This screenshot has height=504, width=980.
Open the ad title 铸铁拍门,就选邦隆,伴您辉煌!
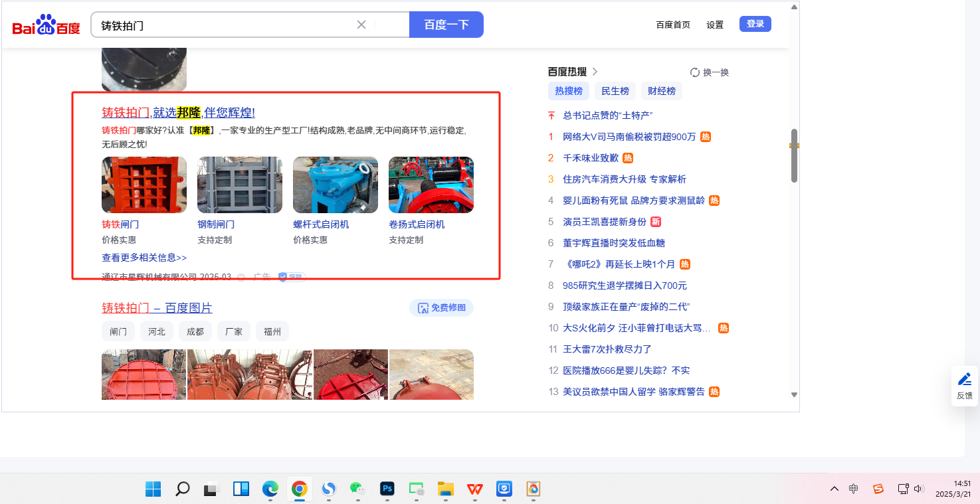click(x=178, y=113)
